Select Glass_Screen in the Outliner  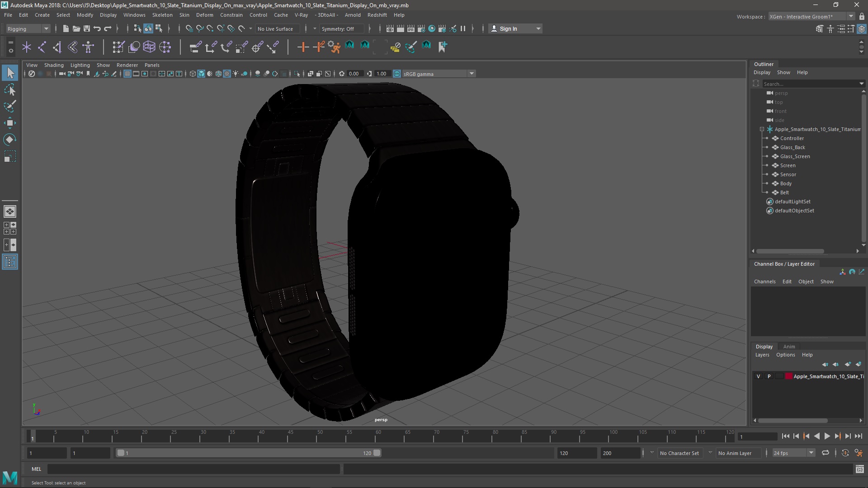click(x=795, y=156)
